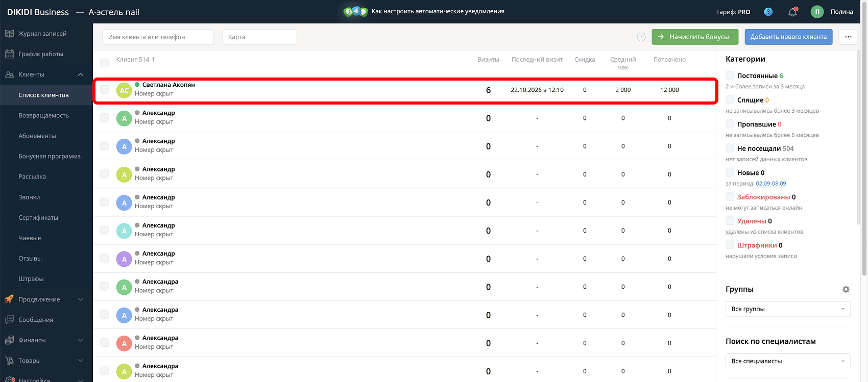This screenshot has width=868, height=382.
Task: Open client name Светлана Акопян
Action: (x=168, y=85)
